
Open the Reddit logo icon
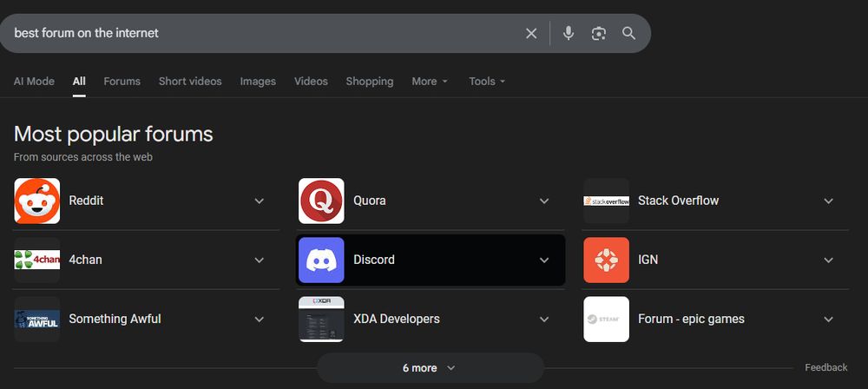(x=37, y=201)
